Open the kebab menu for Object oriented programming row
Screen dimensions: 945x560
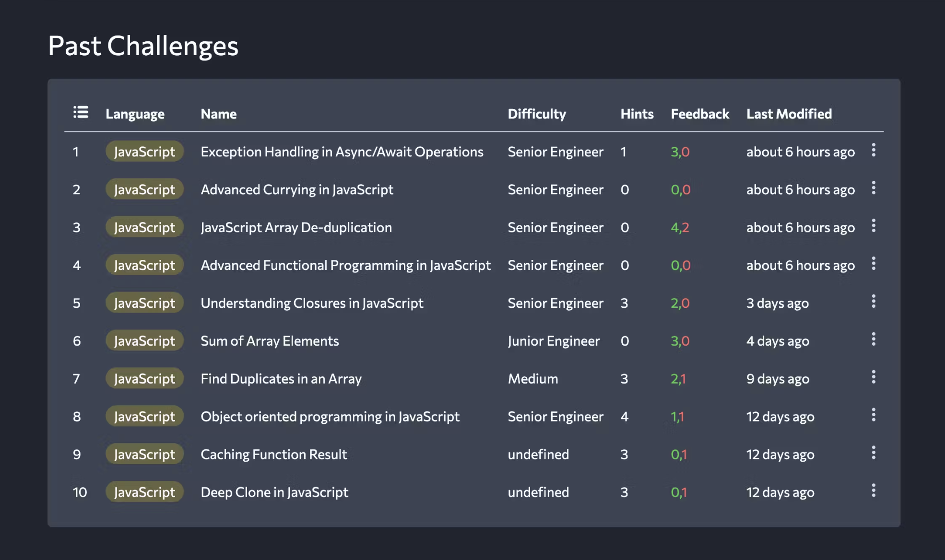874,415
